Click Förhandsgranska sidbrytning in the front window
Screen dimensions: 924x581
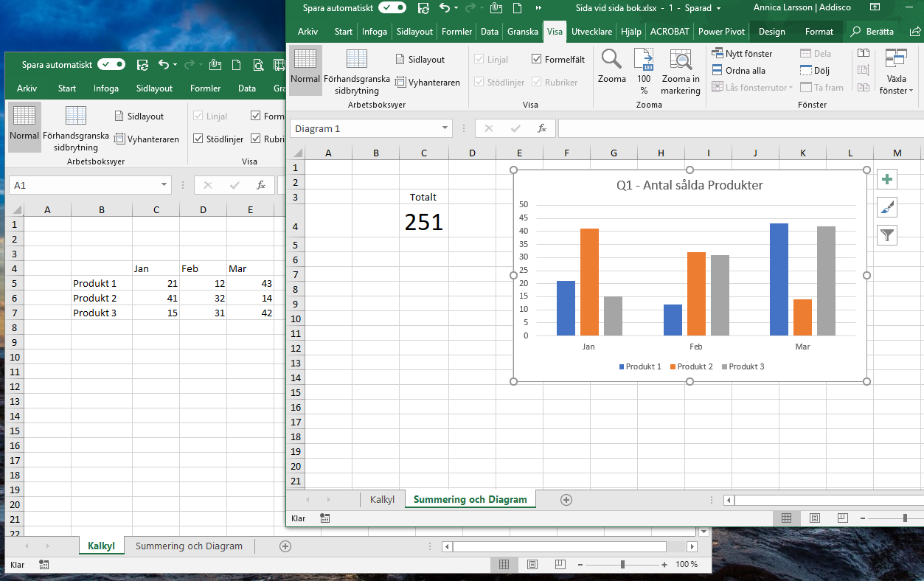357,72
